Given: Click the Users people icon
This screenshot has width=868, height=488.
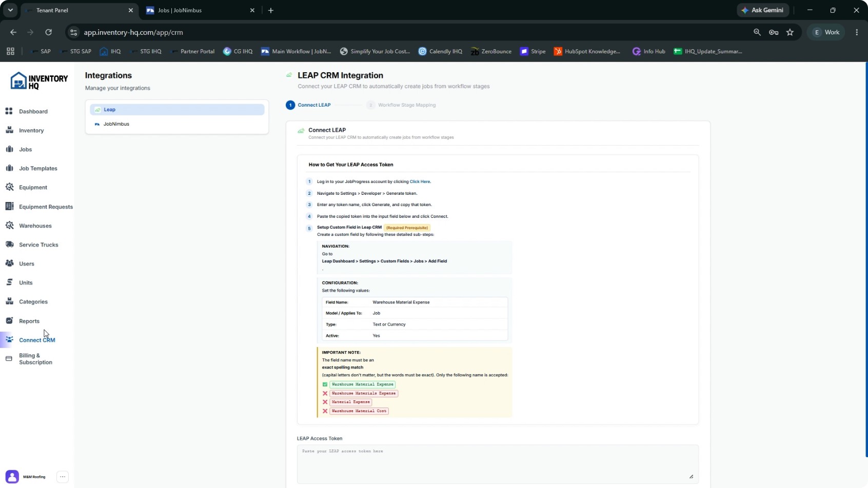Looking at the screenshot, I should pyautogui.click(x=9, y=263).
